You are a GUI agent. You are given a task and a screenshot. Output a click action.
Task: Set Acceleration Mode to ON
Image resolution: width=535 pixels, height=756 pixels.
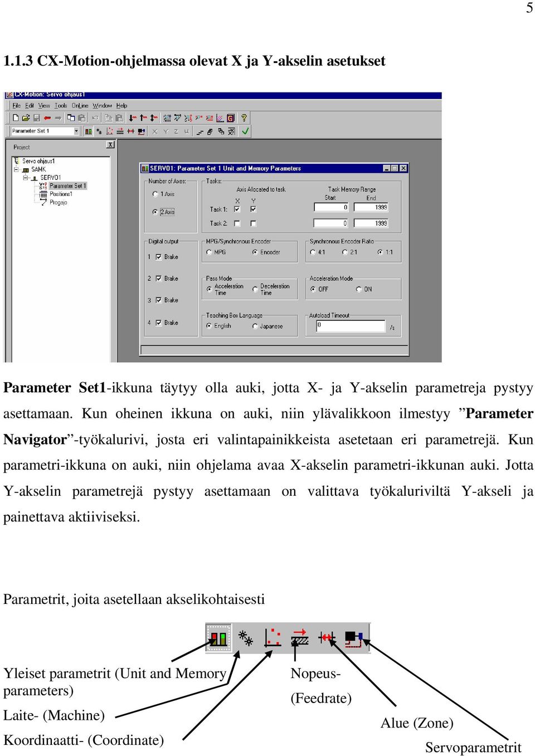point(358,289)
